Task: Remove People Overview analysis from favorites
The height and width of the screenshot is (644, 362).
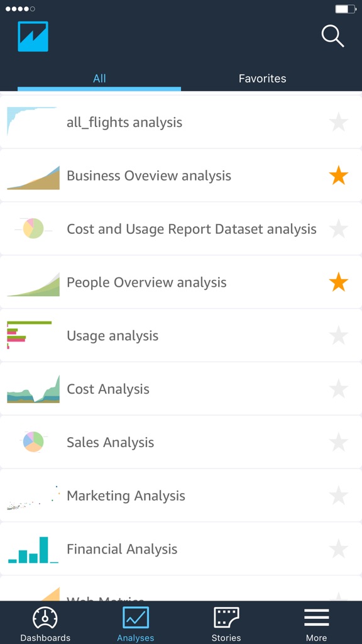Action: point(338,282)
